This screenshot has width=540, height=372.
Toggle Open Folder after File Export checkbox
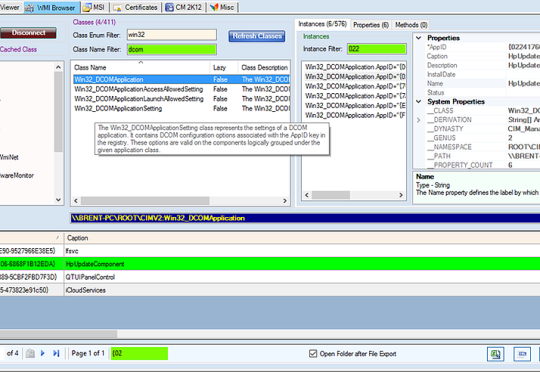coord(313,353)
